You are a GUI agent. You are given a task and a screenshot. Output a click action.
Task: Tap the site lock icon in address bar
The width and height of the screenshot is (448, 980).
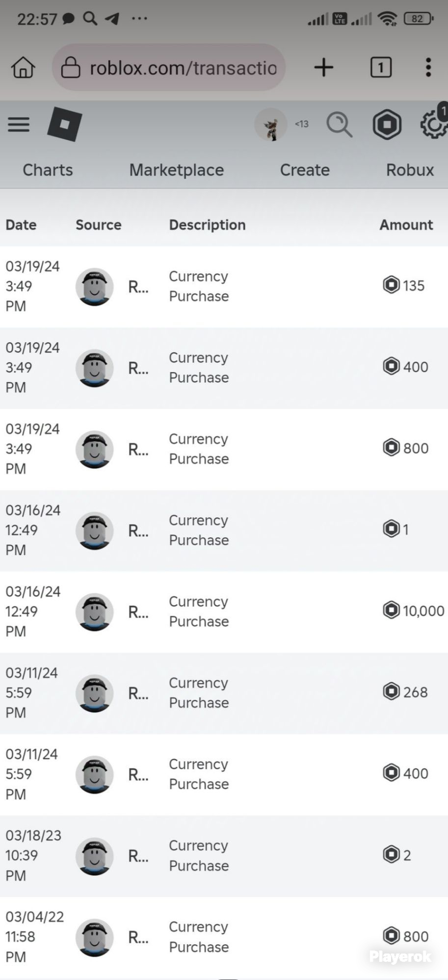point(71,67)
